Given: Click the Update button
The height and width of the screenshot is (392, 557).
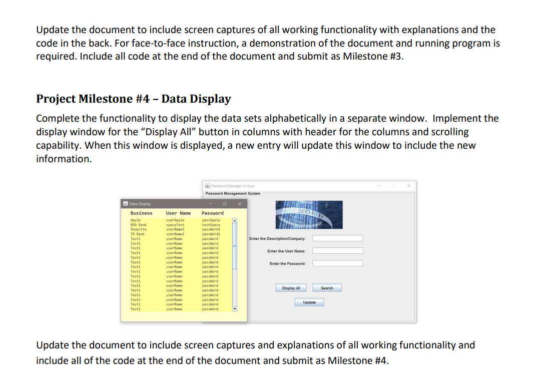Looking at the screenshot, I should 309,302.
